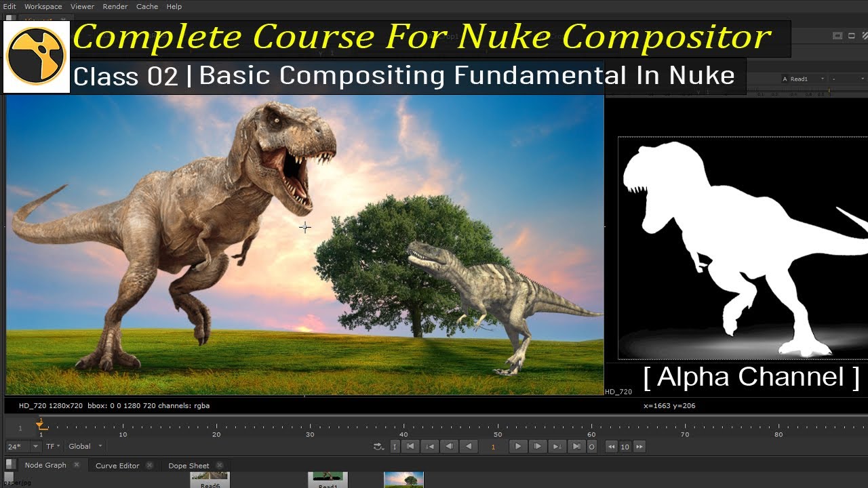Switch to the Node Graph tab

tap(45, 466)
